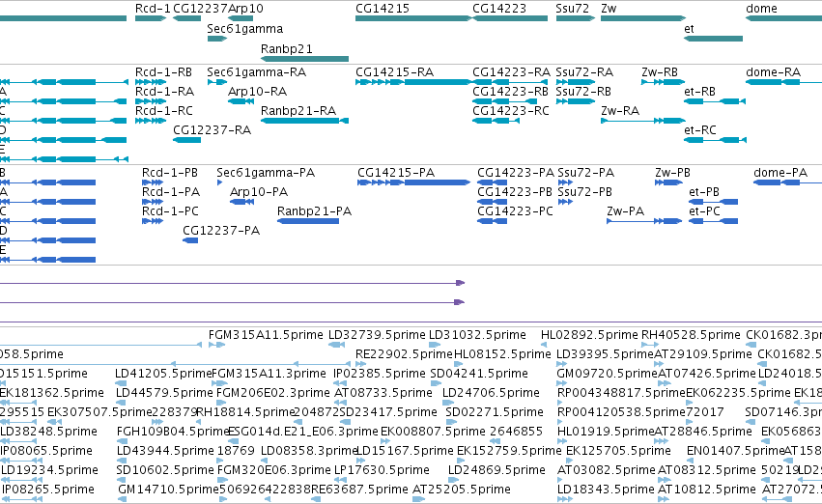Screen dimensions: 822x504
Task: Click the FGM315A11.5prime EST label
Action: 266,335
